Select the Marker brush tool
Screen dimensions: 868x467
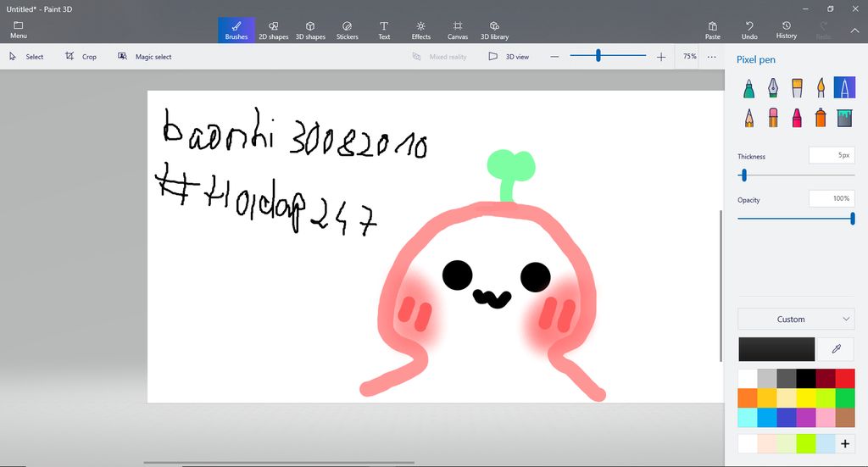click(x=749, y=88)
